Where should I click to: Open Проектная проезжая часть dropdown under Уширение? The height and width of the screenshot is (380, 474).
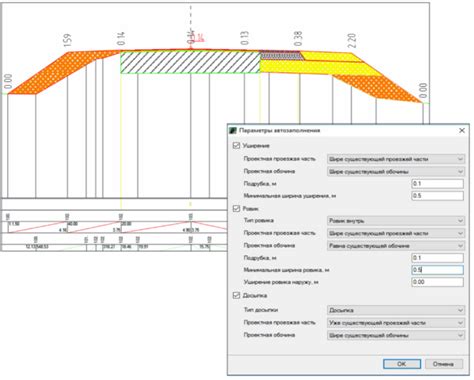[x=396, y=159]
